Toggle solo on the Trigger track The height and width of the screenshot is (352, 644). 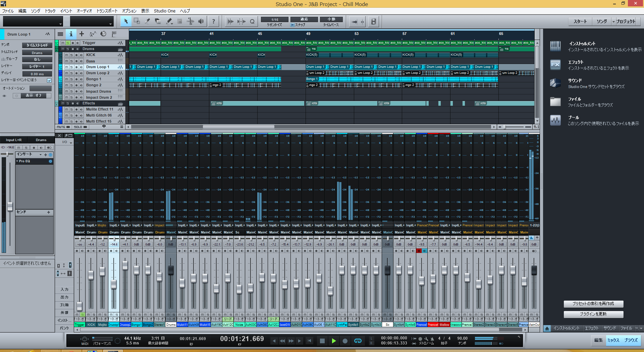(67, 43)
